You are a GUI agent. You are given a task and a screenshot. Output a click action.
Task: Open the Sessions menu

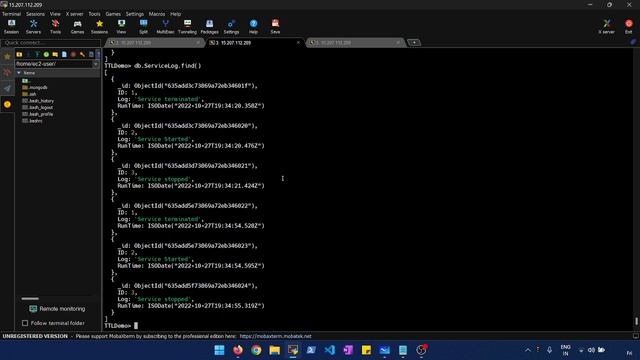[x=36, y=14]
